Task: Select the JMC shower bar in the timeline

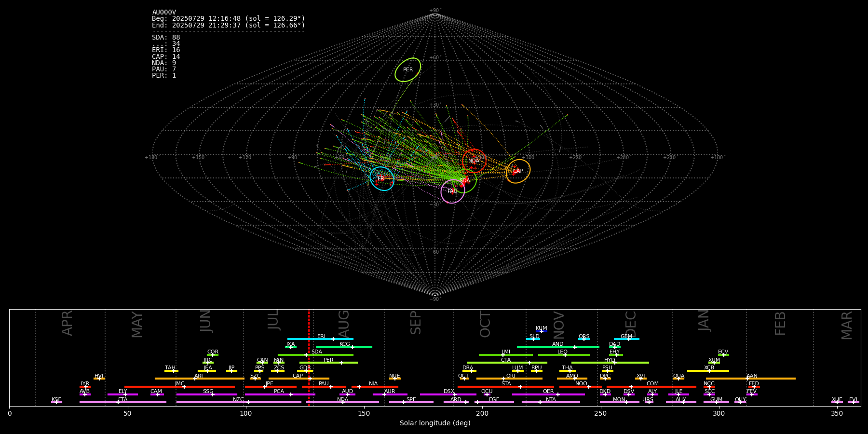Action: click(x=180, y=386)
